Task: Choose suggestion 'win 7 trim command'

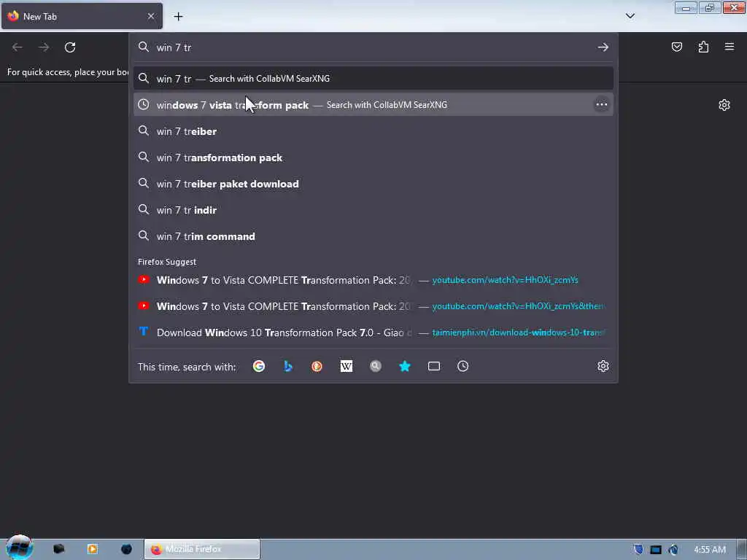Action: [x=373, y=236]
